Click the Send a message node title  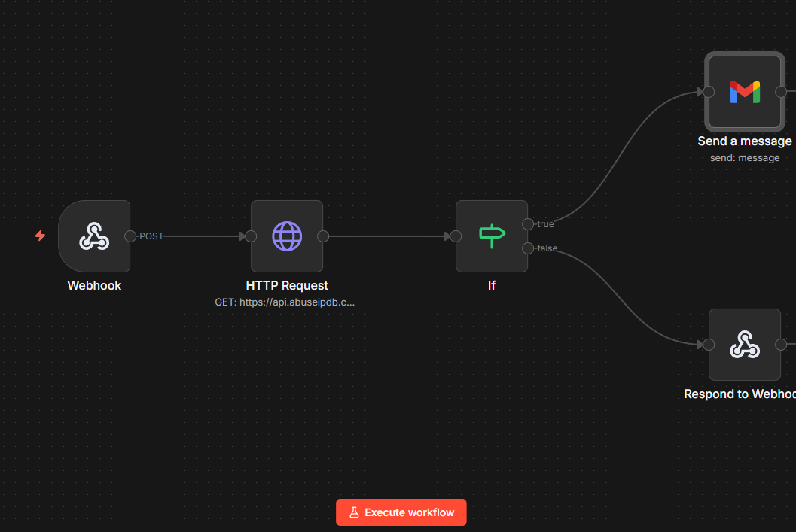[x=744, y=141]
